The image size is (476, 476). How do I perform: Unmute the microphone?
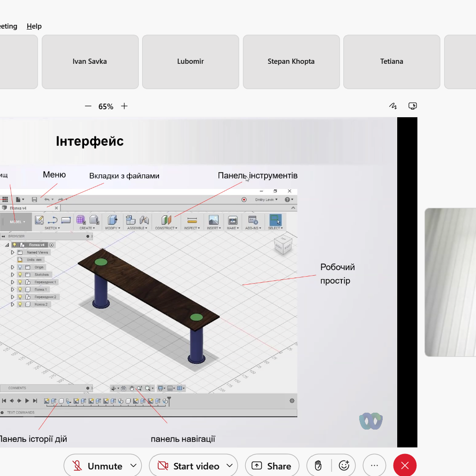(x=98, y=466)
